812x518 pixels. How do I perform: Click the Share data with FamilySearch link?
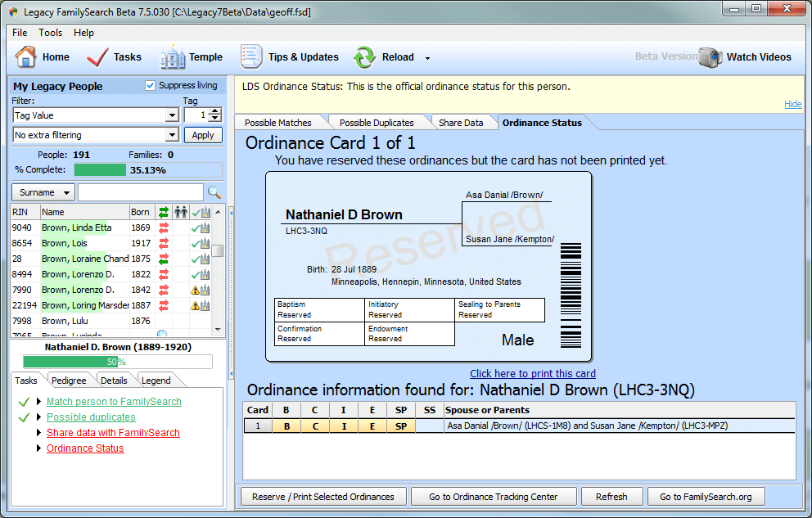tap(113, 433)
